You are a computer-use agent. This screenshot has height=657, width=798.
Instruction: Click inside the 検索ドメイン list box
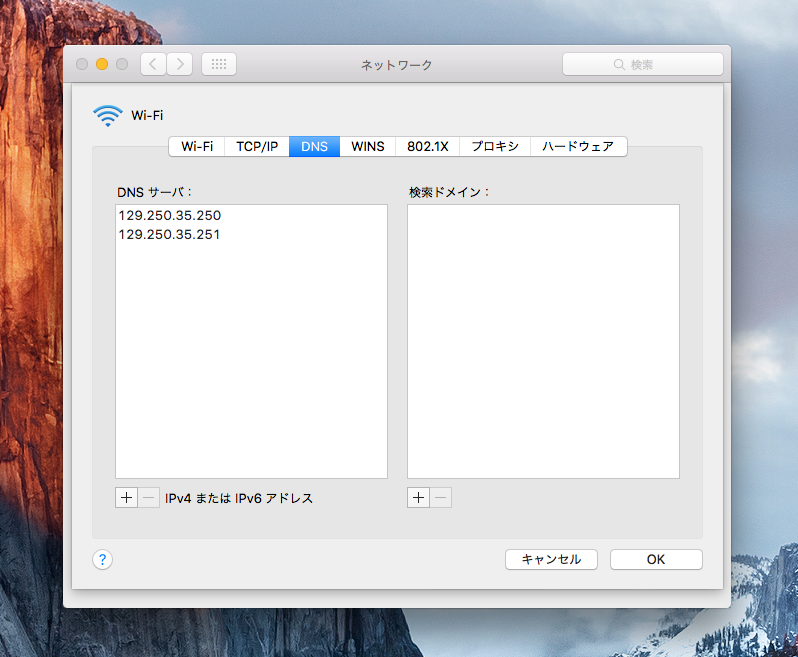(x=544, y=341)
